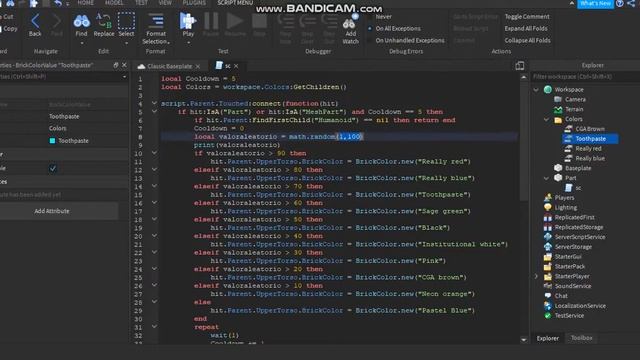Open the HOME ribbon tab

coord(86,3)
